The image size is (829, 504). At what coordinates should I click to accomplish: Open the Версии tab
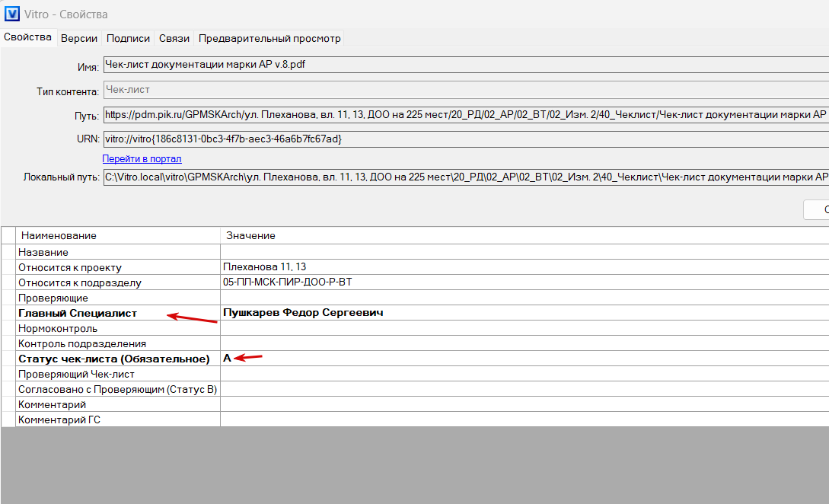point(78,38)
